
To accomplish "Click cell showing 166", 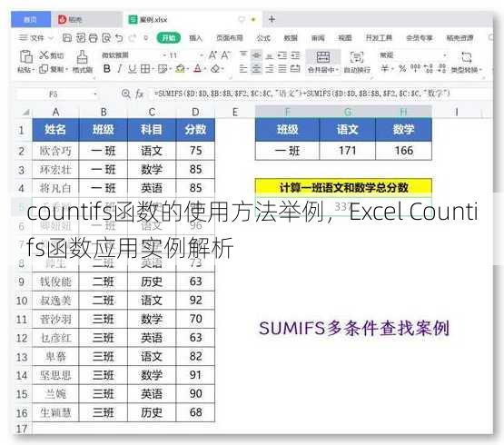I will pos(404,151).
